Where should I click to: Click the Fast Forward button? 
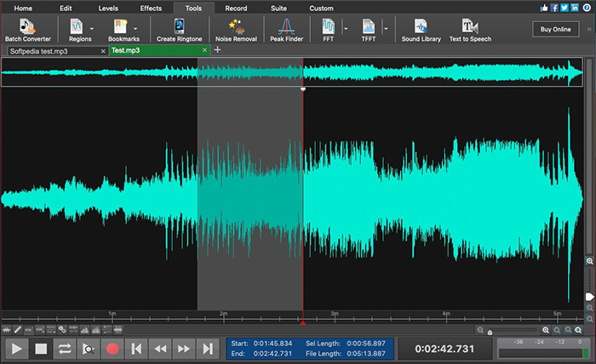[x=184, y=349]
